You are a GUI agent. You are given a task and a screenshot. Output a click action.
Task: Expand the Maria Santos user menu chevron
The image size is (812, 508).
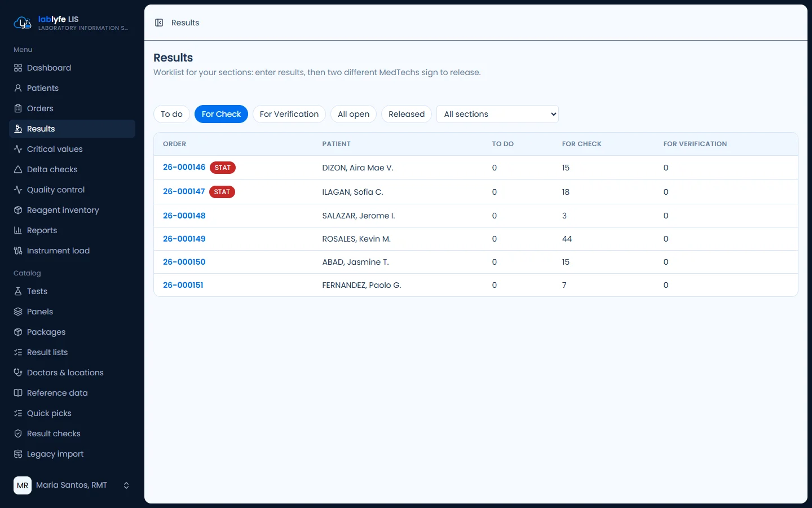coord(126,485)
